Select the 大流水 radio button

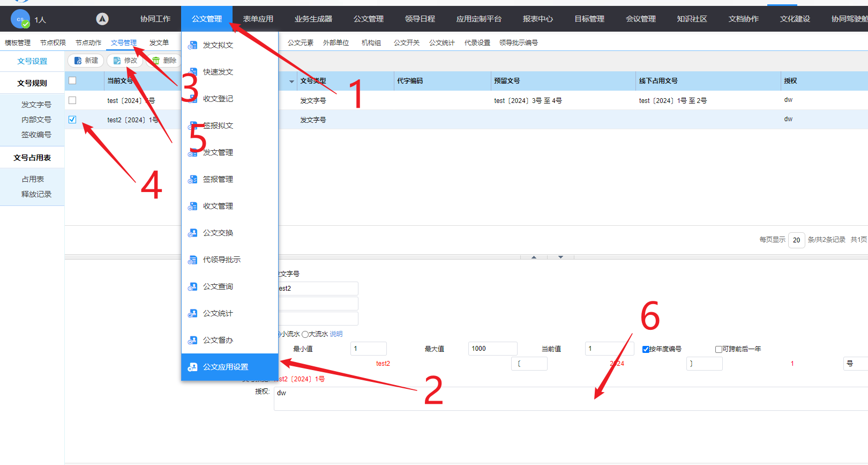[x=305, y=334]
